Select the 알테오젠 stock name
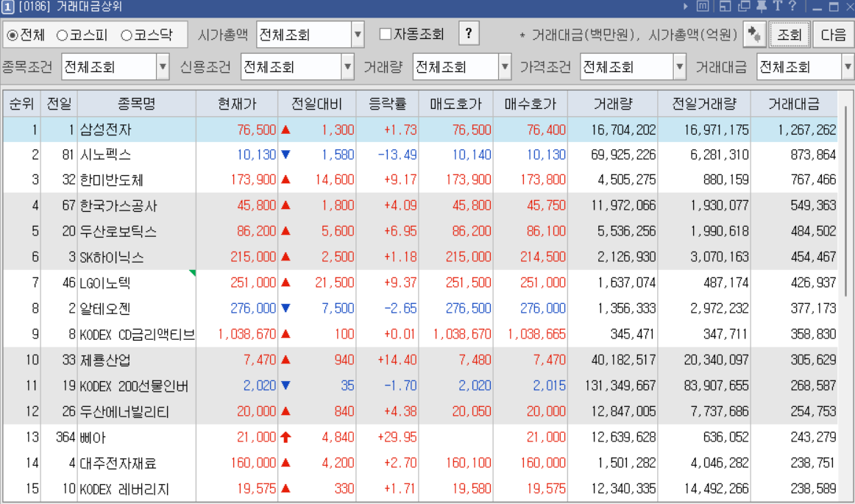 106,308
